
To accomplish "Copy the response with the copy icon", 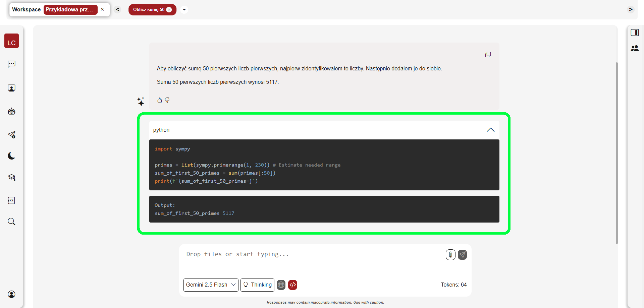I will point(488,55).
